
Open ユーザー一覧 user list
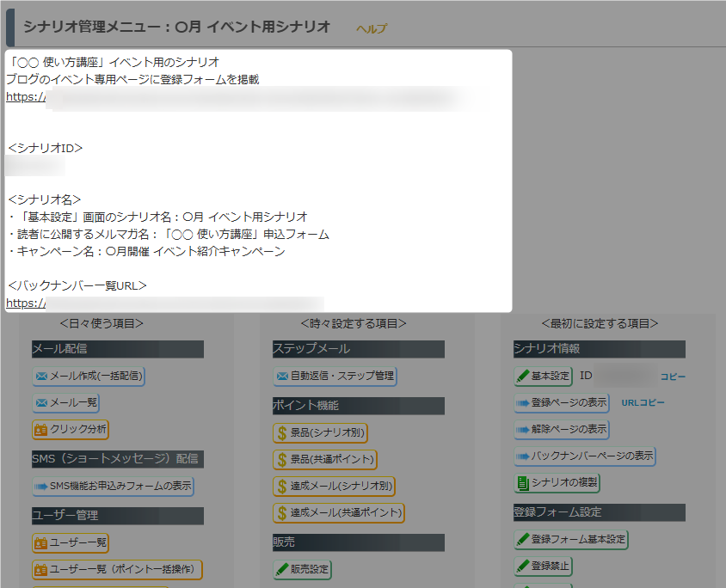pyautogui.click(x=71, y=542)
